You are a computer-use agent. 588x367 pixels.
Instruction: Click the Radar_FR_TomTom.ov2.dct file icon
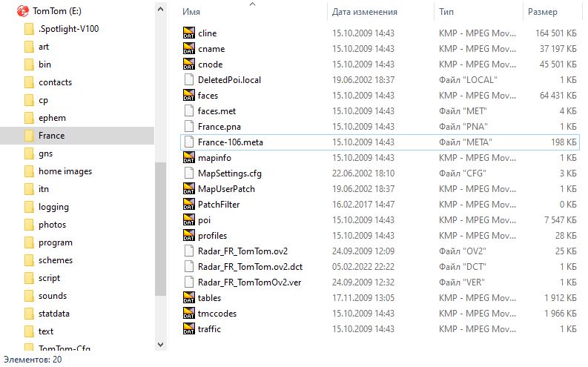coord(189,266)
